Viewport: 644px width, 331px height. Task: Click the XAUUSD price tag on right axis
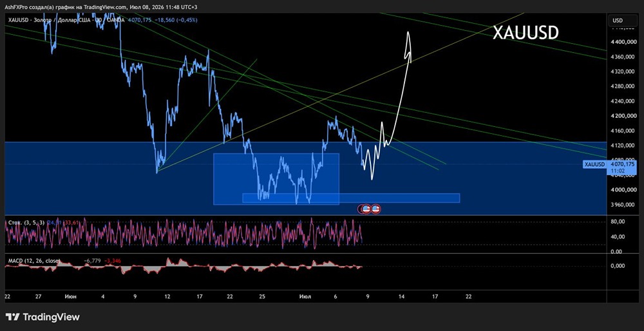click(x=594, y=165)
